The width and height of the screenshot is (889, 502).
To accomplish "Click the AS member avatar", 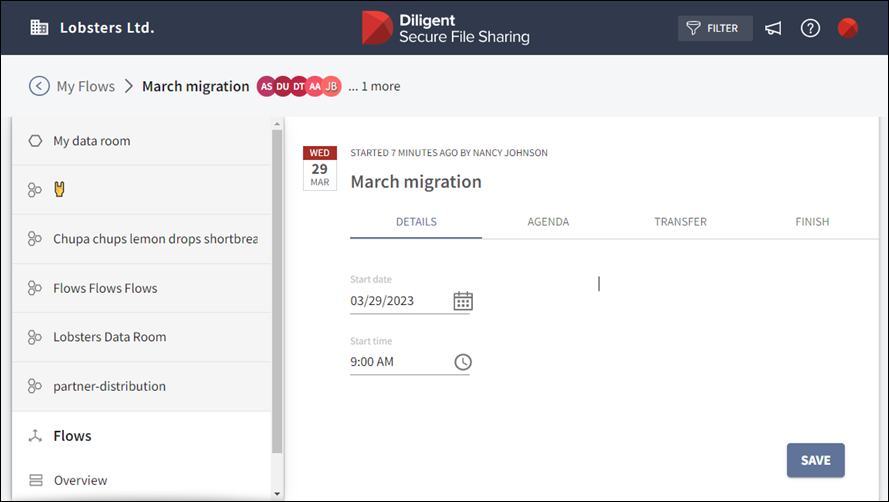I will [266, 87].
